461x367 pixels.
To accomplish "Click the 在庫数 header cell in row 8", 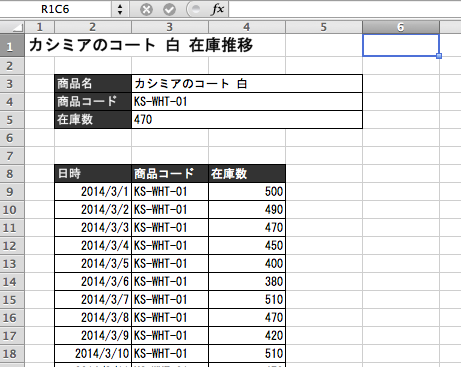I will (x=247, y=174).
